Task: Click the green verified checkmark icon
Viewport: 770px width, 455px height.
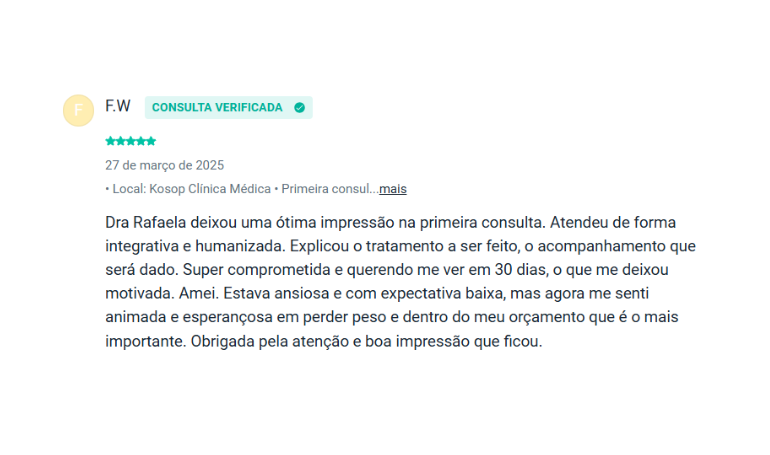Action: tap(300, 107)
